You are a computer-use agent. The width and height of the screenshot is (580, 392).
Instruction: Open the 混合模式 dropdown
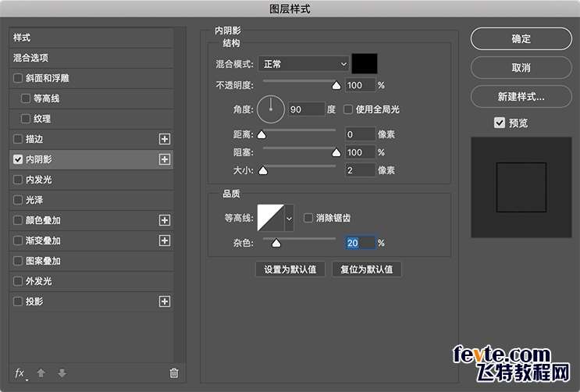[x=304, y=64]
